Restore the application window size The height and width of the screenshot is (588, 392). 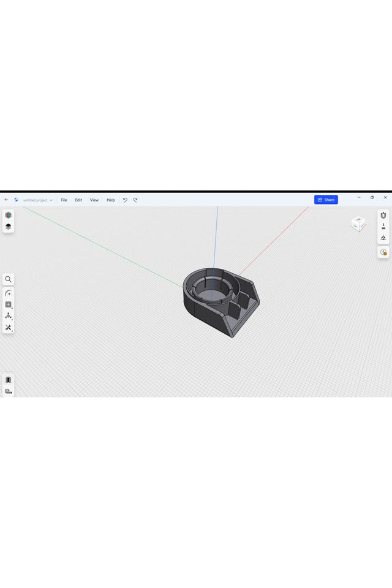(372, 197)
